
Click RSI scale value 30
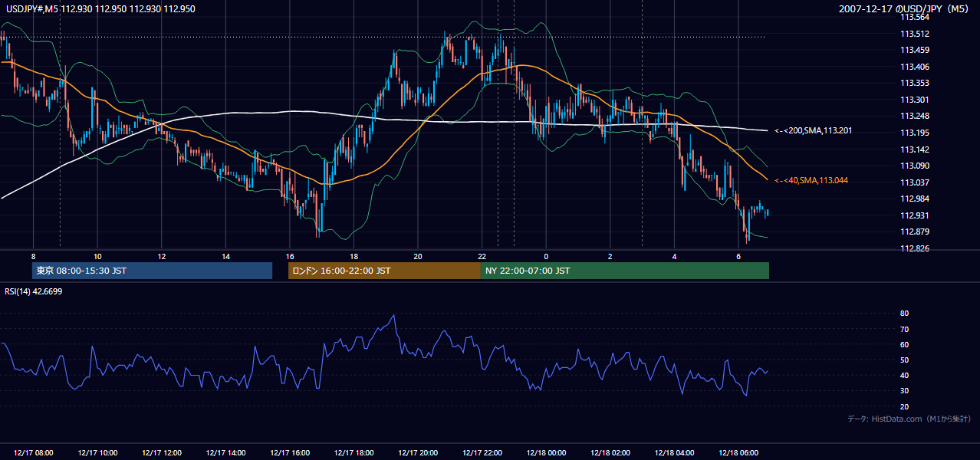point(905,391)
